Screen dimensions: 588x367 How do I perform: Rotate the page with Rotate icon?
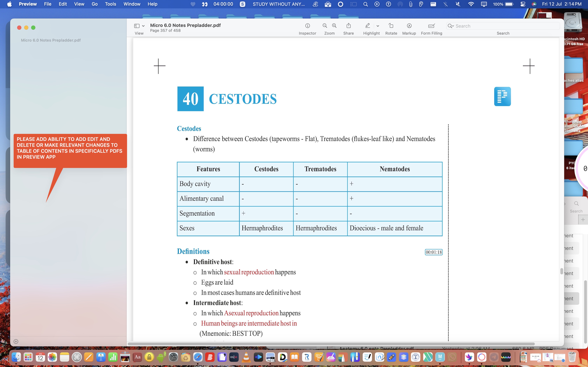[x=391, y=26]
